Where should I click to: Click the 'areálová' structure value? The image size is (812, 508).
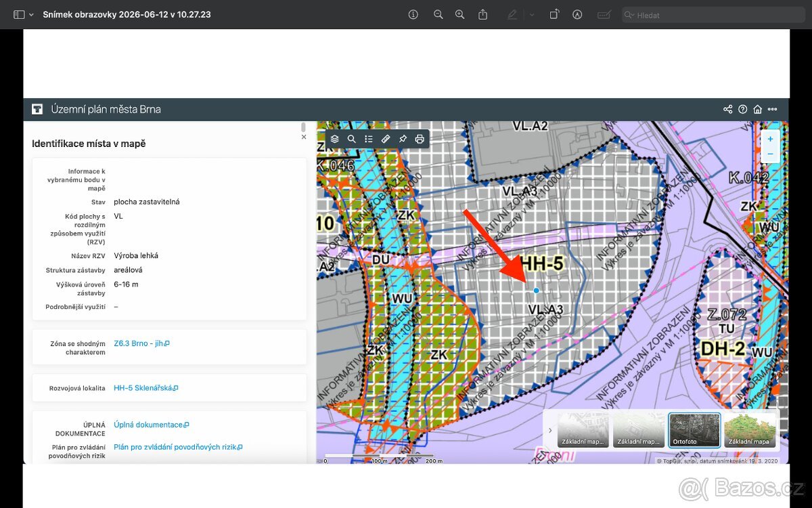tap(128, 270)
